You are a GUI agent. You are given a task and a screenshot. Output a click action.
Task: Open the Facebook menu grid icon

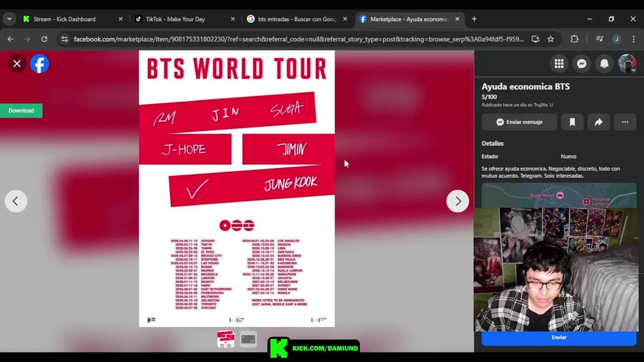click(559, 64)
